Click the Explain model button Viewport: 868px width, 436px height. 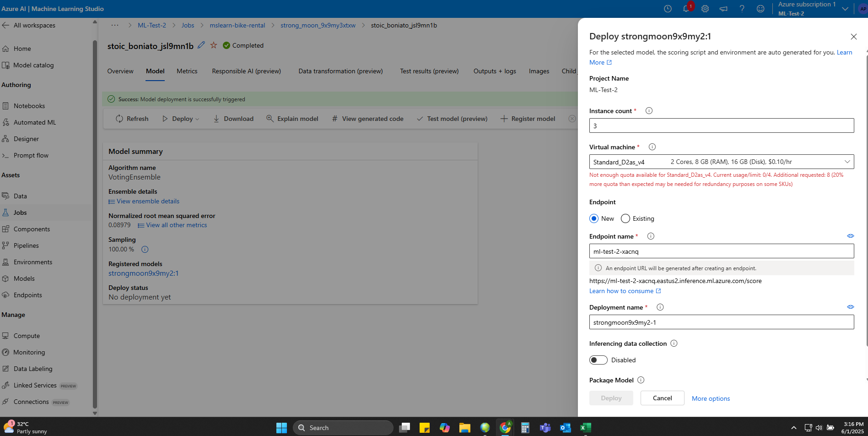pyautogui.click(x=292, y=119)
